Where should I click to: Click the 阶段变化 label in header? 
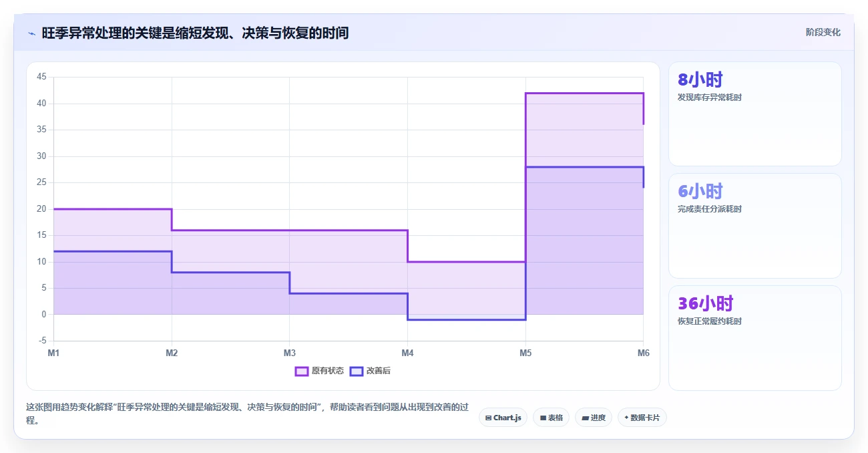(x=823, y=32)
